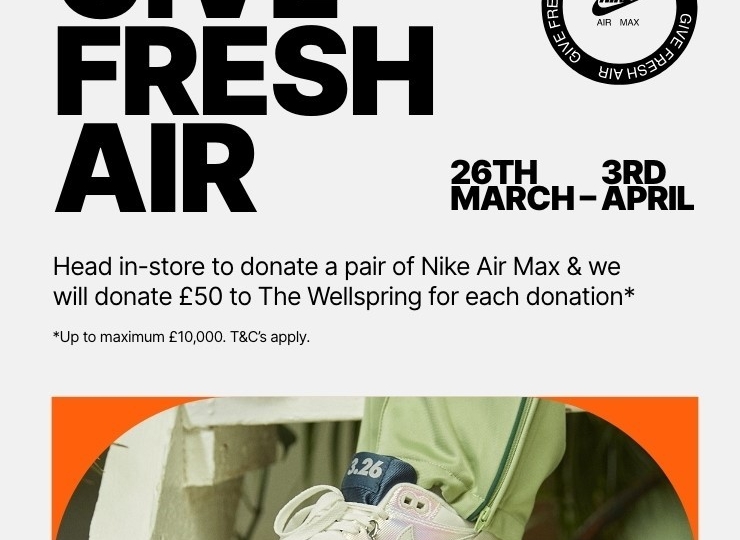Click the large FRESH headline
Viewport: 740px width, 540px height.
(245, 71)
